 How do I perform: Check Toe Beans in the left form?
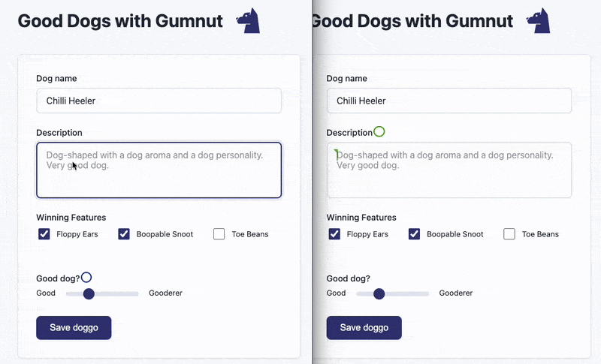[x=219, y=234]
